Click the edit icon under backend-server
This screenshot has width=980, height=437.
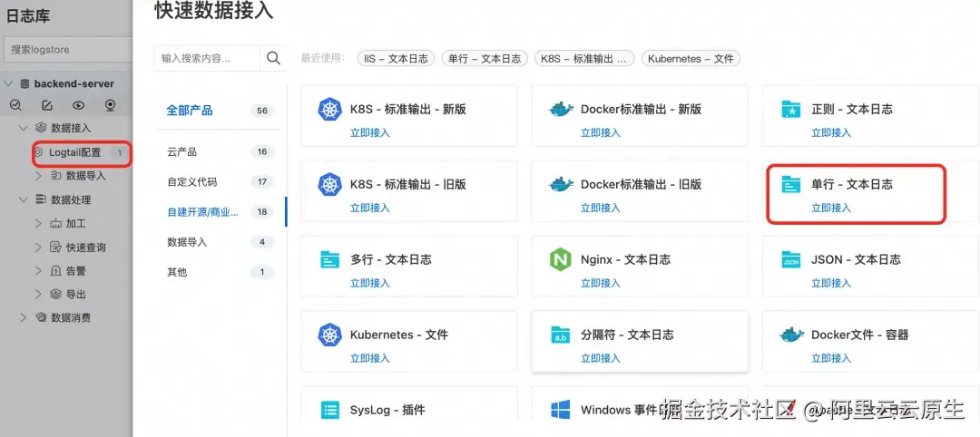[47, 105]
